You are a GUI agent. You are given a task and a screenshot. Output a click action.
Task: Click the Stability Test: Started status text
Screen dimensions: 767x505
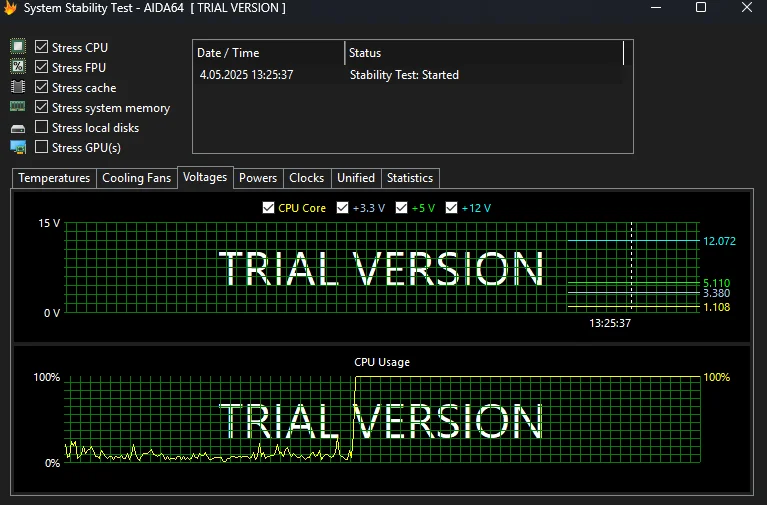pyautogui.click(x=405, y=75)
